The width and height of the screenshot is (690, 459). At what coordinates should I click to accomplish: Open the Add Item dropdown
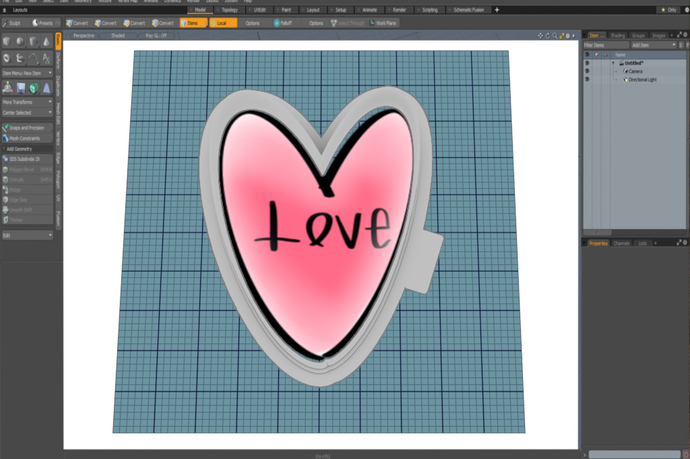[653, 45]
